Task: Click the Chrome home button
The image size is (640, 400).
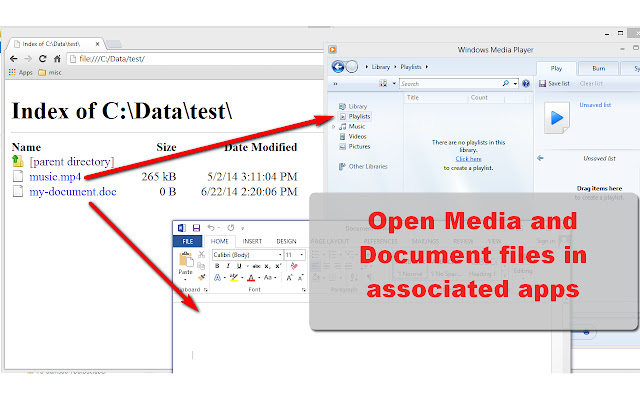Action: [x=56, y=59]
